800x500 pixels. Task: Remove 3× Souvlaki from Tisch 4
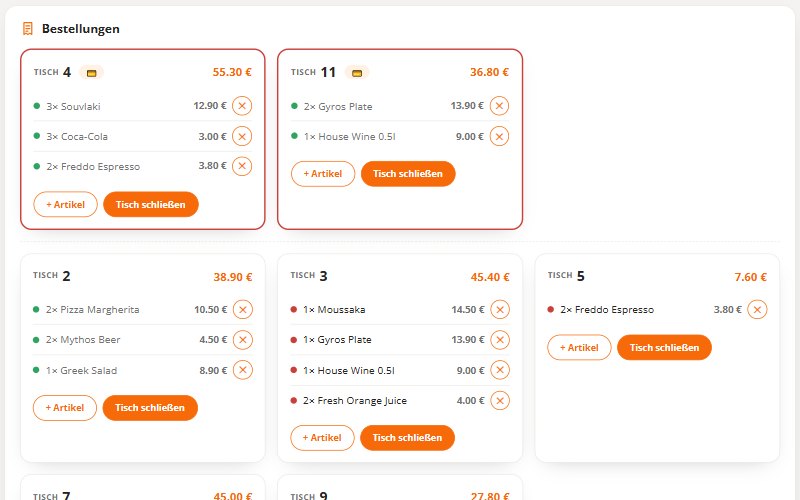click(x=242, y=106)
